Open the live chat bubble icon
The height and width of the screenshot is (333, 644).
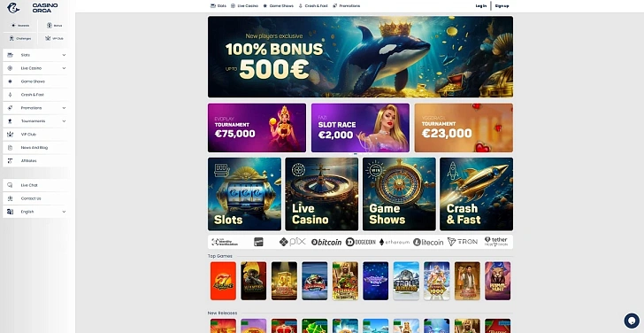click(x=632, y=321)
